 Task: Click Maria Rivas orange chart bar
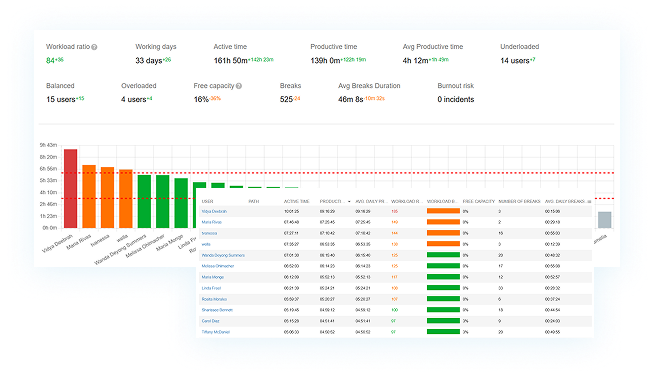pos(89,197)
